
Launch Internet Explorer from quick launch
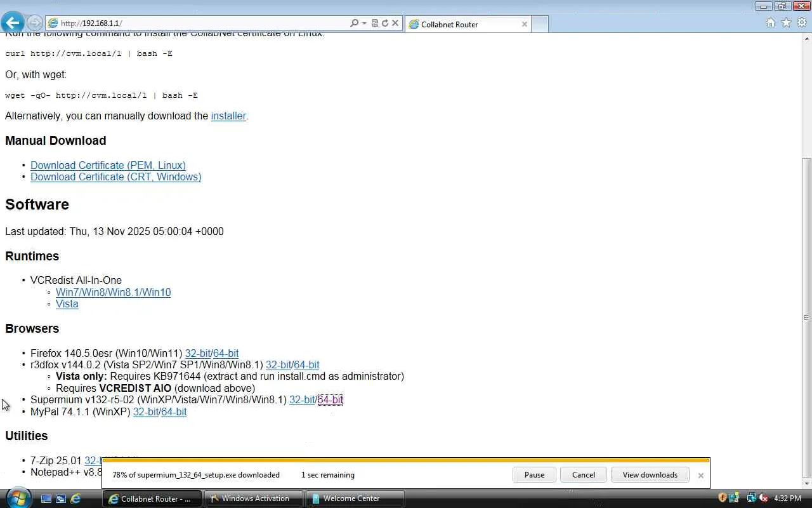coord(75,498)
